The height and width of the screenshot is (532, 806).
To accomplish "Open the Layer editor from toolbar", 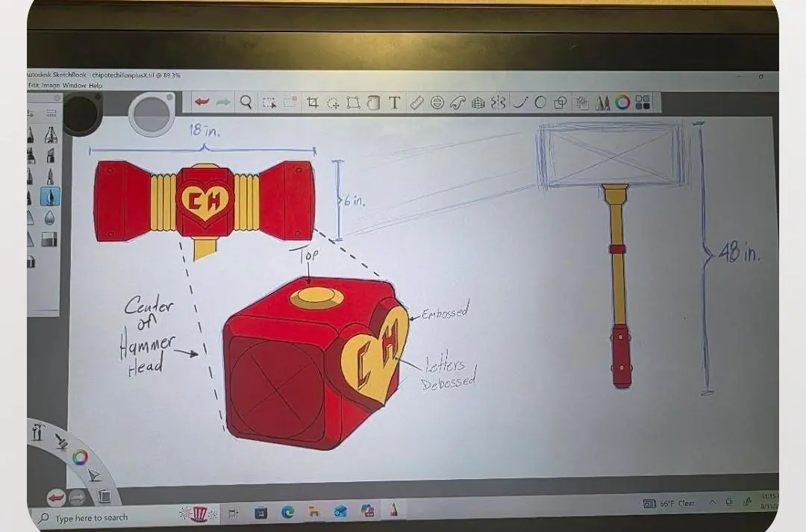I will pyautogui.click(x=582, y=103).
